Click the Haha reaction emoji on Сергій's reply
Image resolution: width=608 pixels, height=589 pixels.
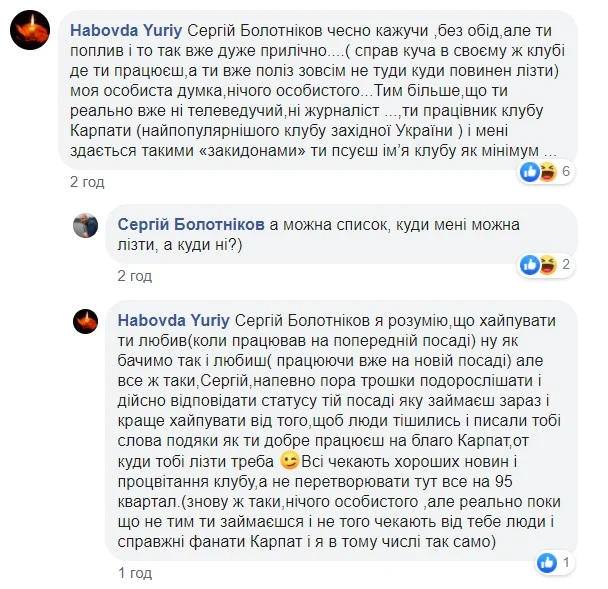point(547,265)
